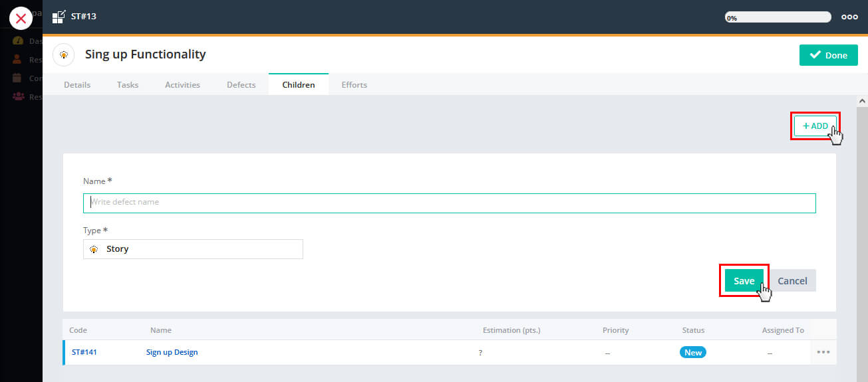Open the Defects tab
The width and height of the screenshot is (868, 382).
(241, 84)
